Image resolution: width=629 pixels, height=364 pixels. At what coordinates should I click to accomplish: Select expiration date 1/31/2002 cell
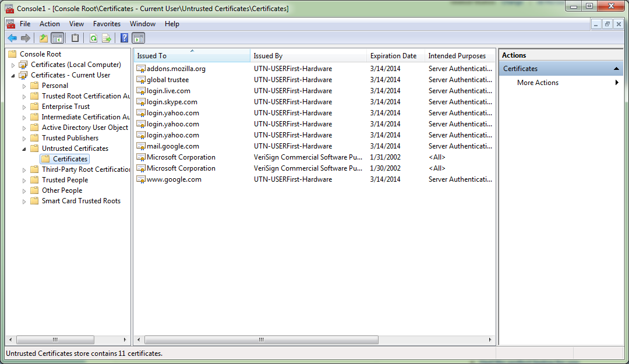(x=385, y=157)
